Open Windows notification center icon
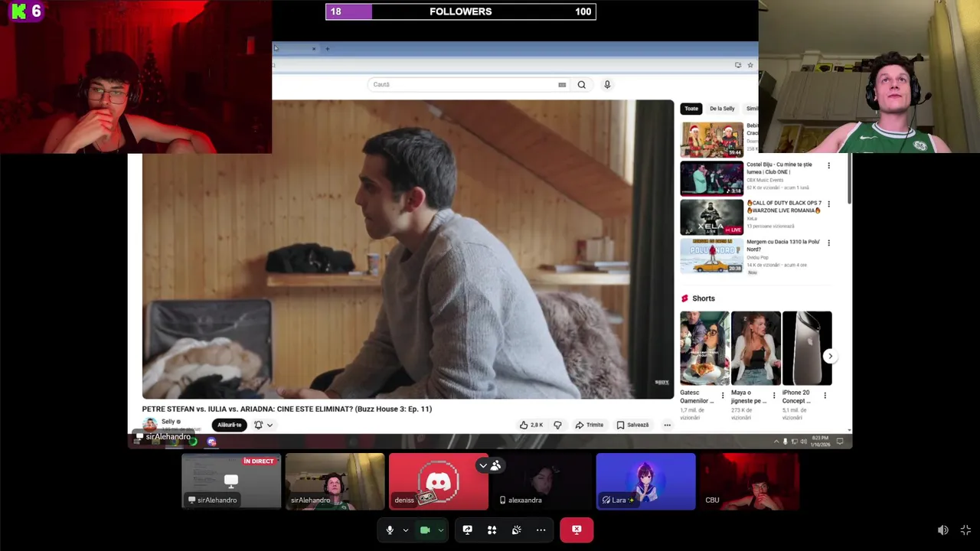 pyautogui.click(x=840, y=442)
